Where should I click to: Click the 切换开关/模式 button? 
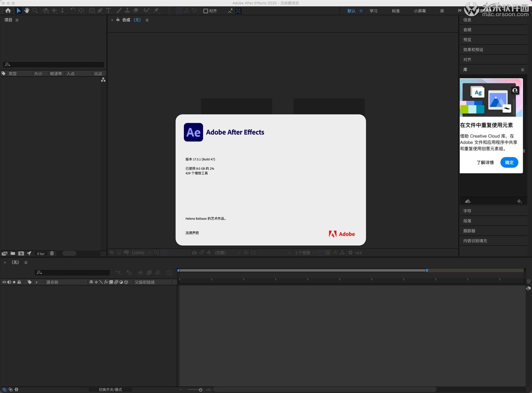click(x=110, y=390)
